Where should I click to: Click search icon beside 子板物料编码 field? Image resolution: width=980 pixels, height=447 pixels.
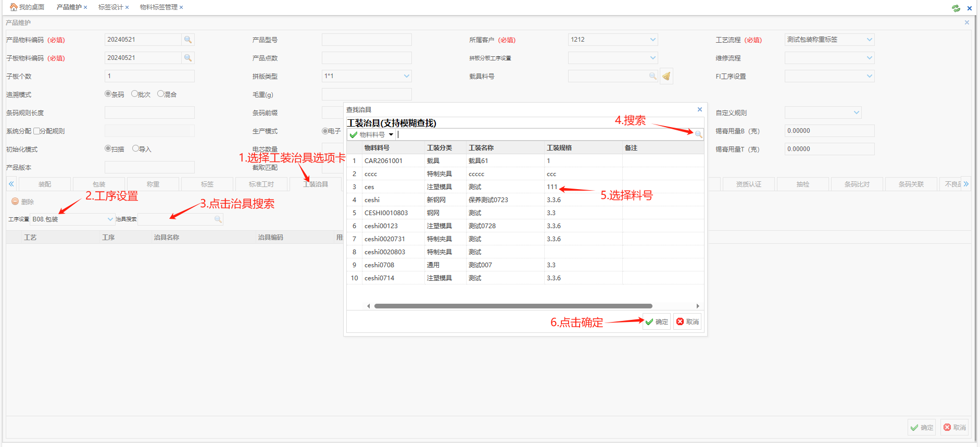[188, 58]
